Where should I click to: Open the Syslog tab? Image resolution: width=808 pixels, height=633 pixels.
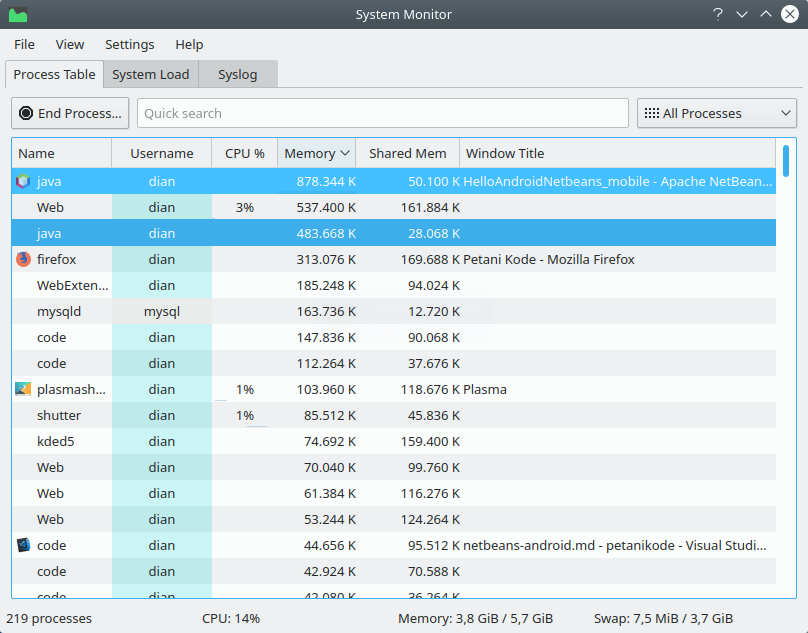(237, 74)
